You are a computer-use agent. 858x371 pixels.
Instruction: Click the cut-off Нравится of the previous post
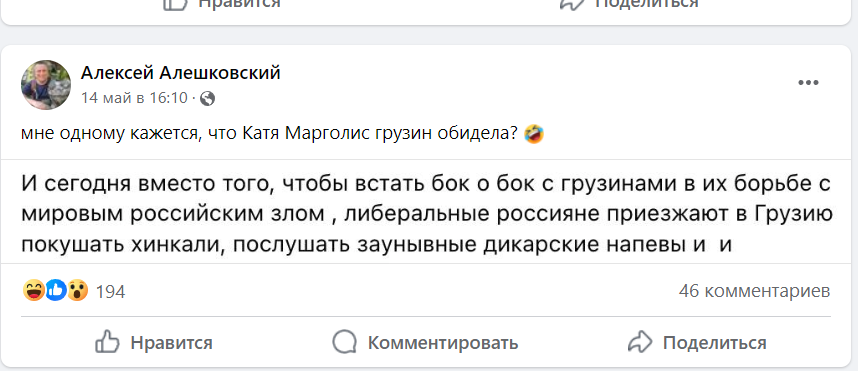(222, 3)
